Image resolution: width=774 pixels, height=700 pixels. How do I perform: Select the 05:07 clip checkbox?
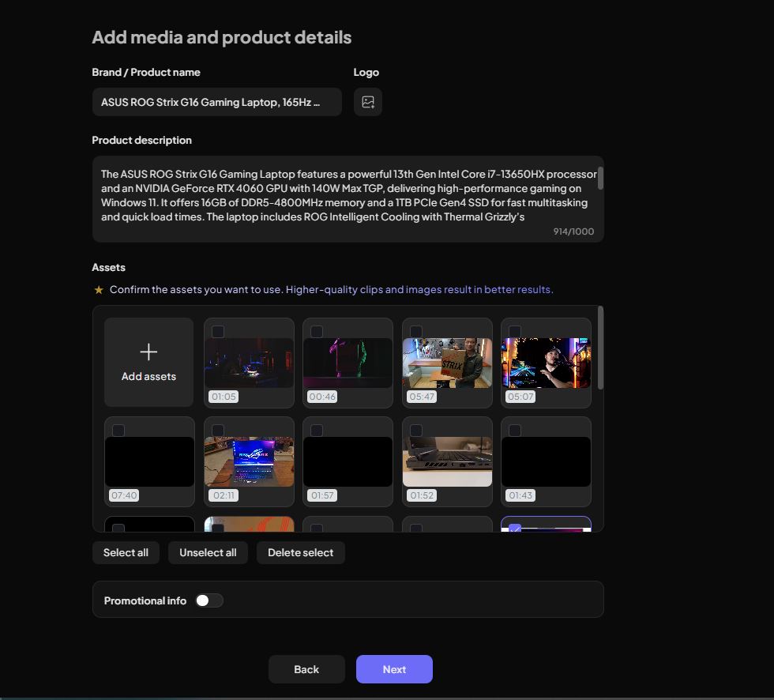tap(515, 331)
